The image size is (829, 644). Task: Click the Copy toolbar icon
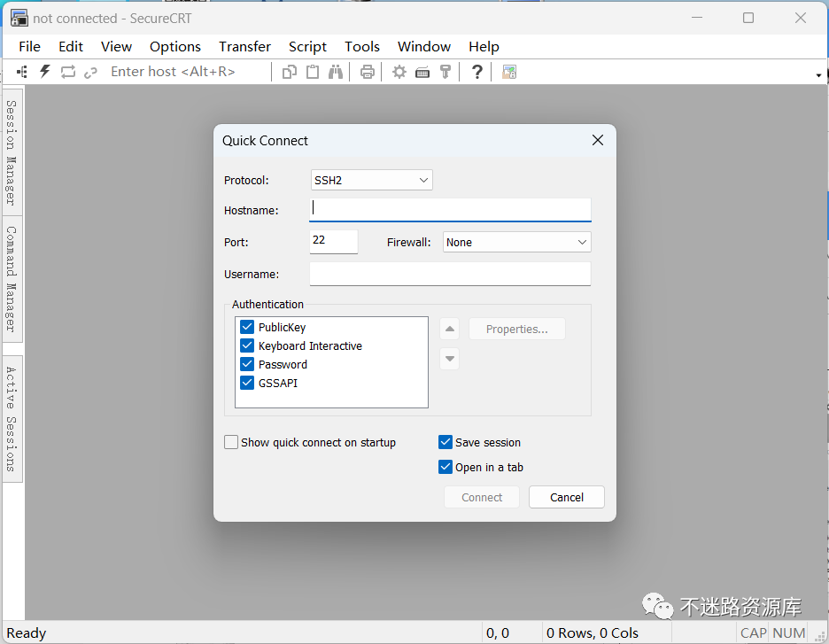coord(290,72)
